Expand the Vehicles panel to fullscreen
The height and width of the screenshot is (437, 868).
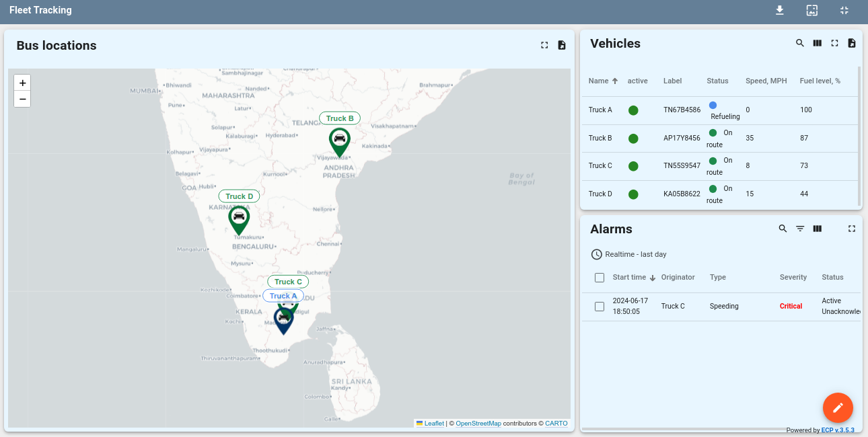click(x=834, y=42)
